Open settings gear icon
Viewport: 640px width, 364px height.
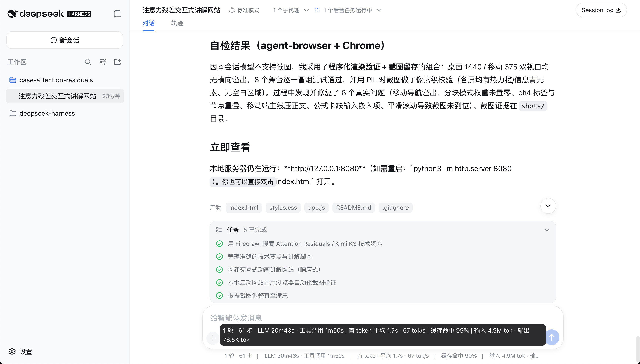pos(12,351)
